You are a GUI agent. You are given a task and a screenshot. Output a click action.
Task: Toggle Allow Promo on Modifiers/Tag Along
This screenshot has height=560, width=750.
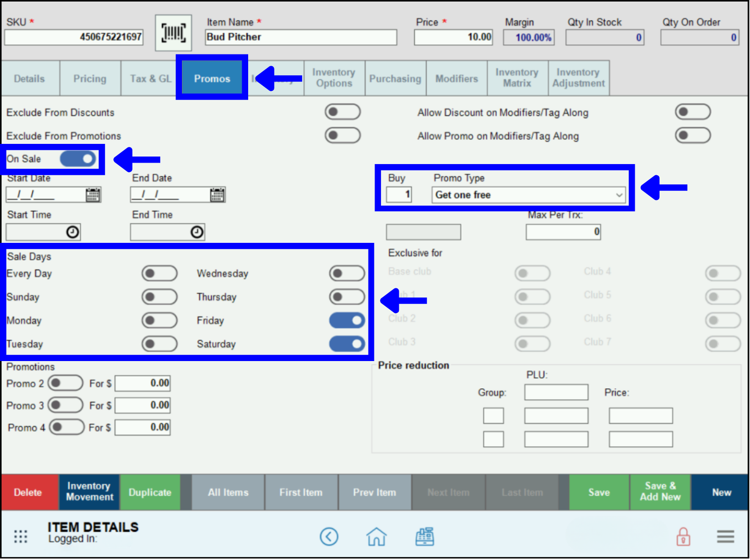(693, 135)
